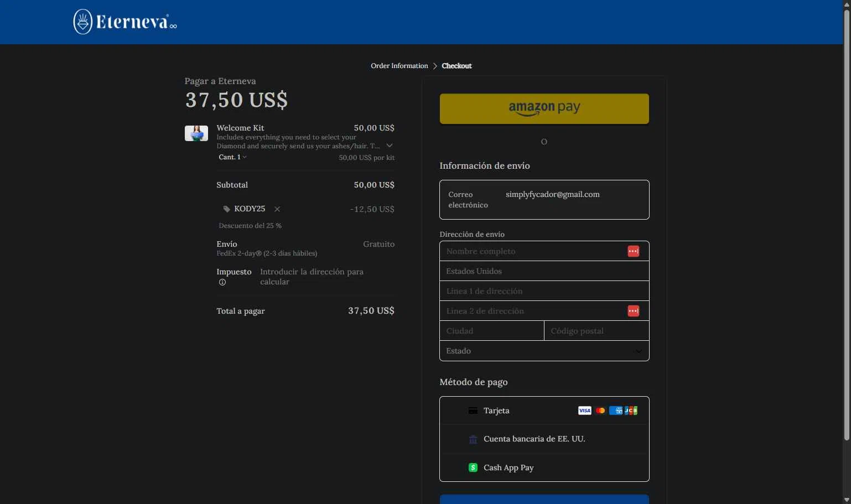This screenshot has height=504, width=851.
Task: Click the American Express logo
Action: [x=616, y=411]
